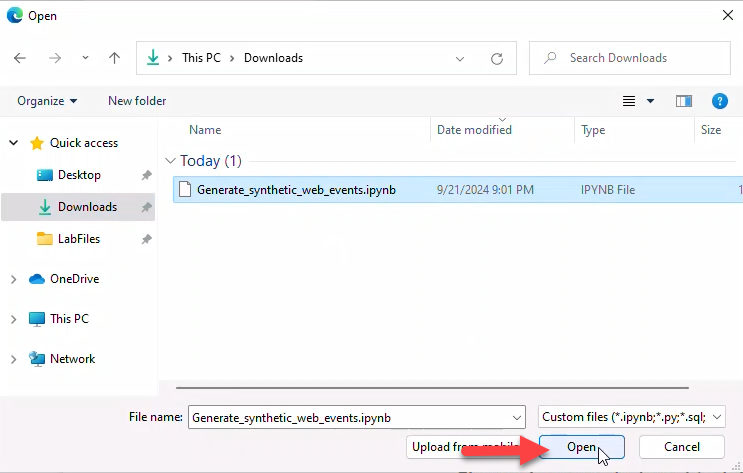Click the Cancel button
Image resolution: width=743 pixels, height=473 pixels.
point(681,447)
